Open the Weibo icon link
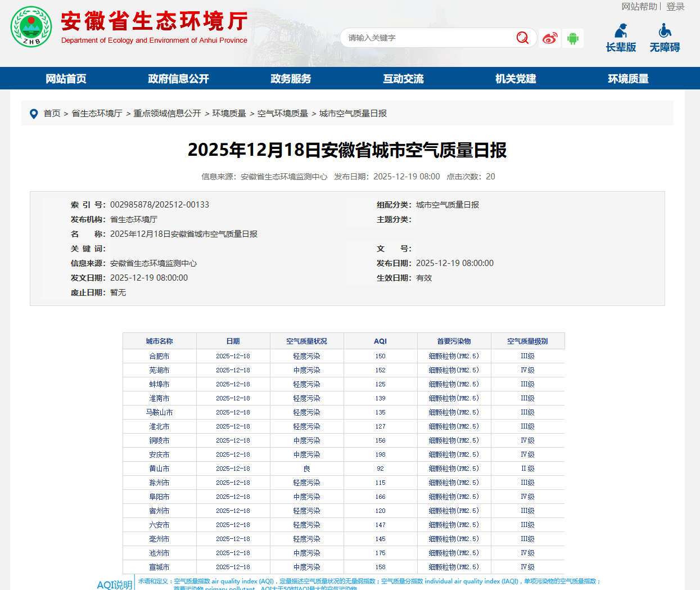This screenshot has width=700, height=590. pyautogui.click(x=549, y=38)
